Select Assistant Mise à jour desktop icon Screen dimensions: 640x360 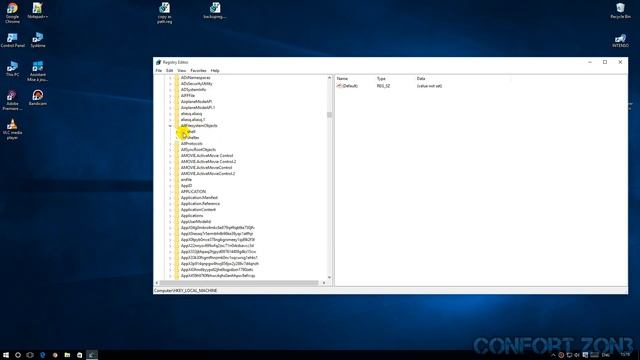point(38,71)
